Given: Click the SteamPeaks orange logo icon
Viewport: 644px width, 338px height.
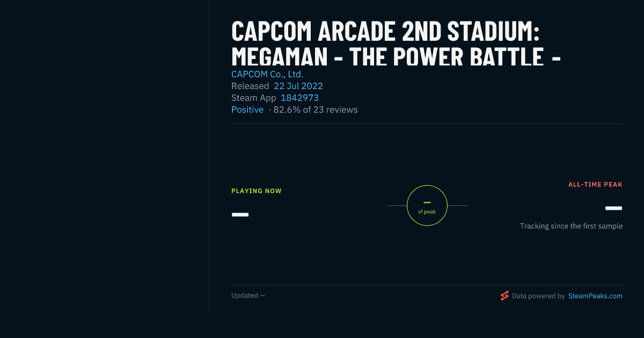Looking at the screenshot, I should point(504,296).
